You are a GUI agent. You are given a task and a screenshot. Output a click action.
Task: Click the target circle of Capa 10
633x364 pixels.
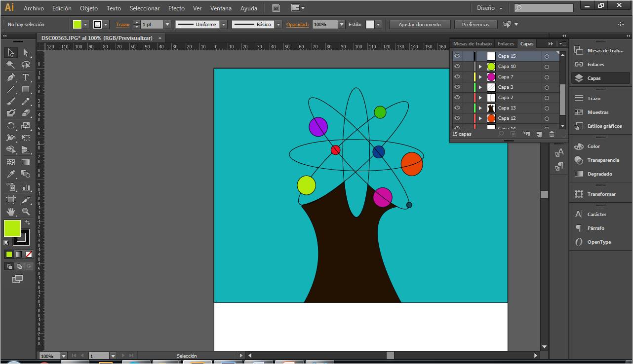pos(547,67)
